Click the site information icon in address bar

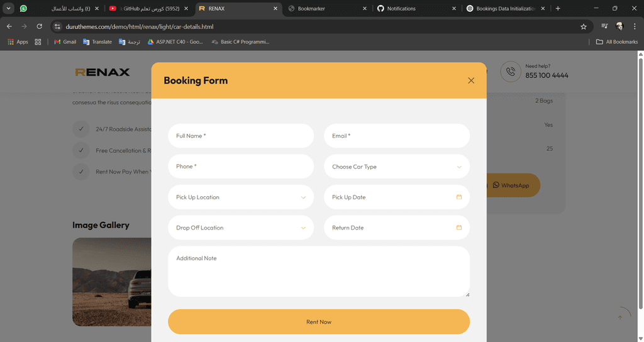(x=57, y=26)
